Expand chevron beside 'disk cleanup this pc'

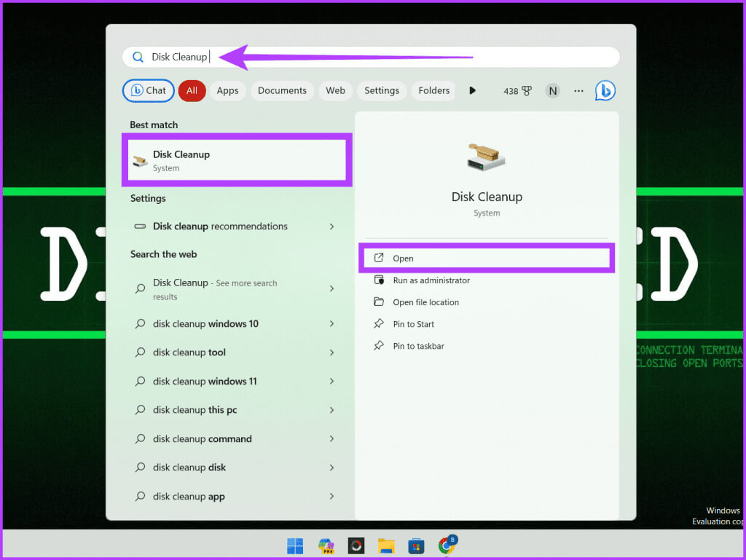point(331,410)
